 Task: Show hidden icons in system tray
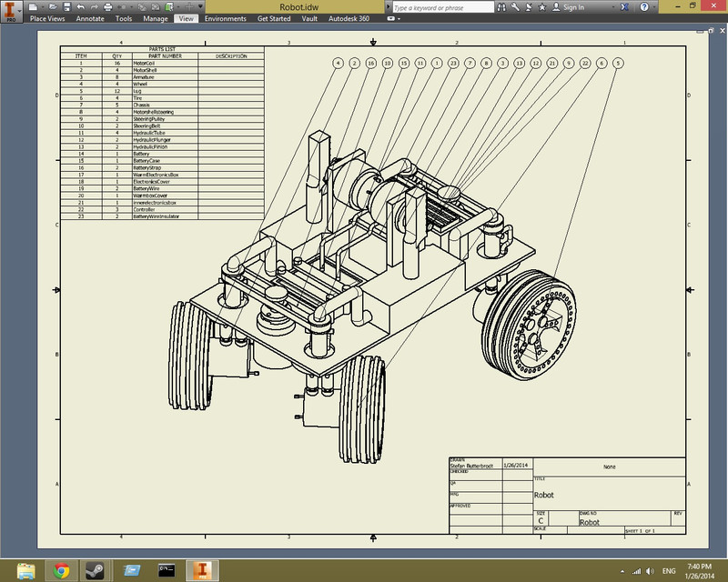click(622, 573)
